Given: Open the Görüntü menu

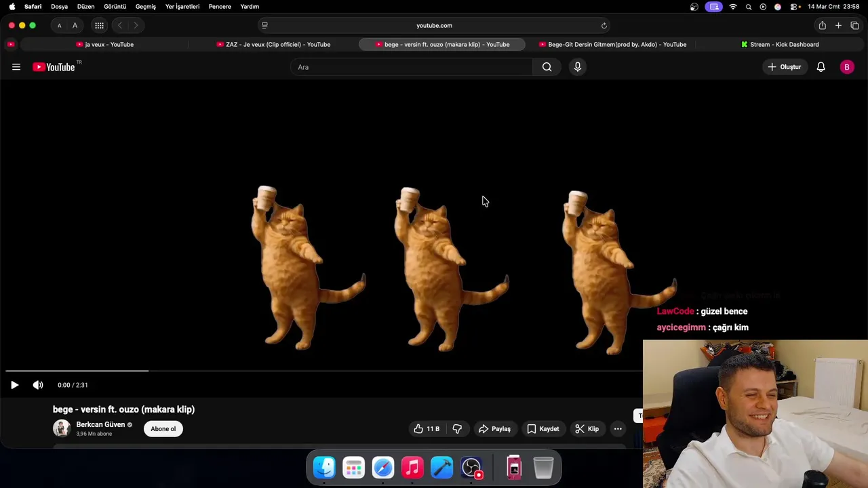Looking at the screenshot, I should click(115, 7).
